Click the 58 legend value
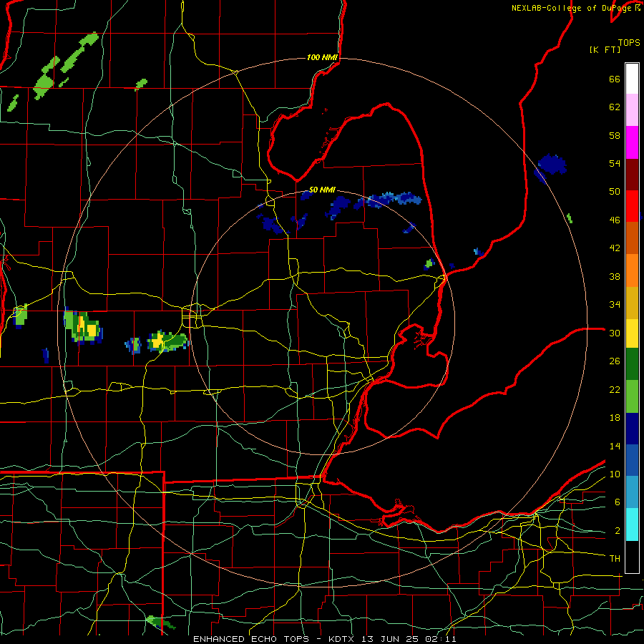Image resolution: width=644 pixels, height=644 pixels. (x=615, y=135)
